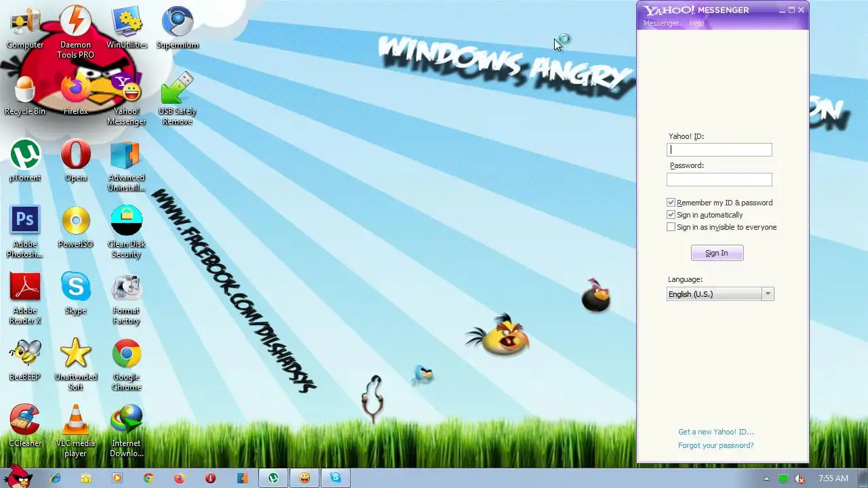Maximize the Yahoo Messenger window
The width and height of the screenshot is (868, 488).
coord(791,10)
